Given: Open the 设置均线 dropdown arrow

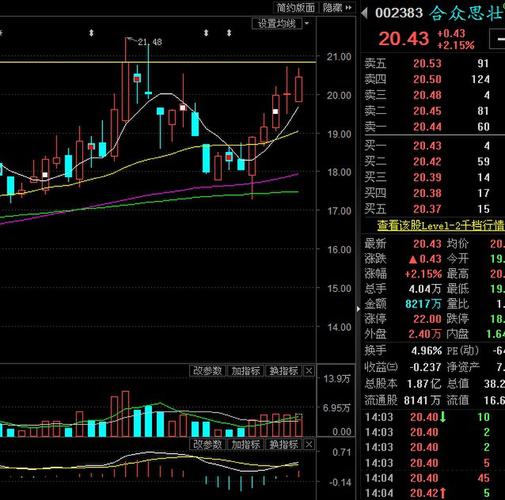Looking at the screenshot, I should pyautogui.click(x=307, y=24).
